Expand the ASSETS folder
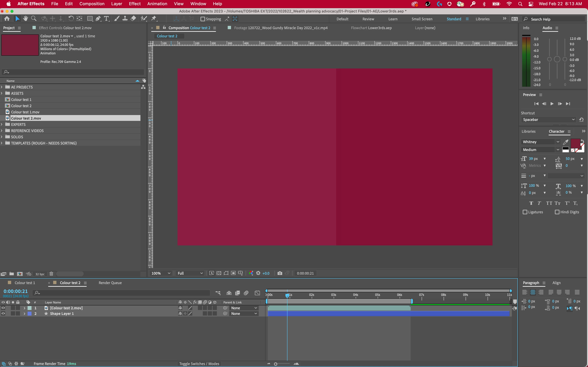Screen dimensions: 588x367 (x=2, y=93)
